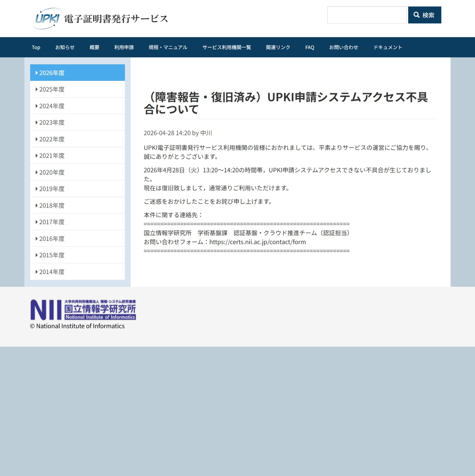Click the NII 国立情報学研究所 footer logo
Viewport: 475px width, 476px height.
pyautogui.click(x=83, y=310)
